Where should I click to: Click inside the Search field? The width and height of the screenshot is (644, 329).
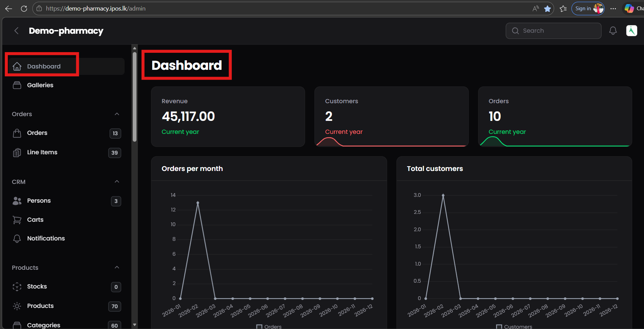click(x=553, y=31)
